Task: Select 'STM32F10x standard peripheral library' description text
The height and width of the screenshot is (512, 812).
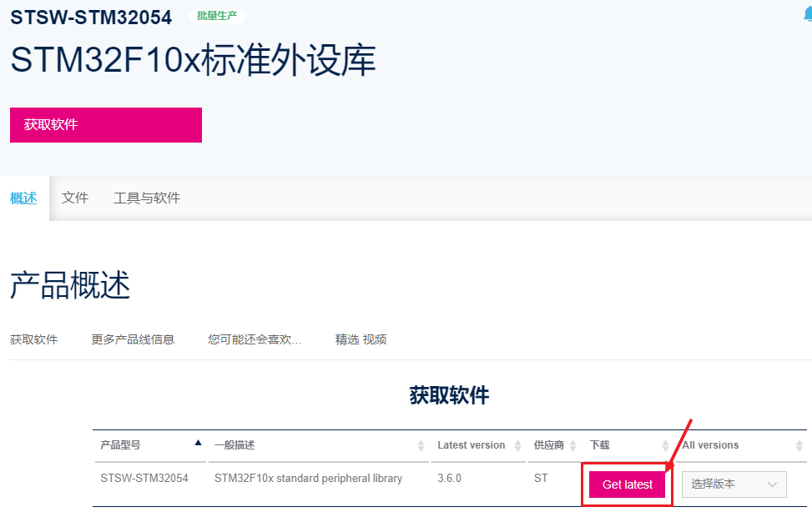Action: (308, 479)
